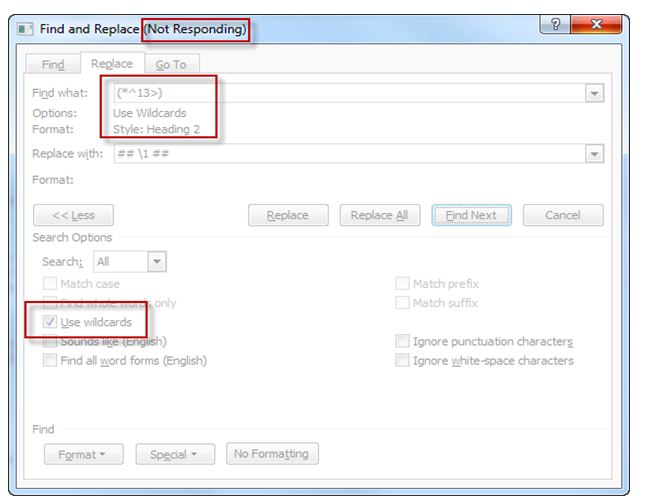Expand the Replace with dropdown arrow
655x502 pixels.
[595, 154]
